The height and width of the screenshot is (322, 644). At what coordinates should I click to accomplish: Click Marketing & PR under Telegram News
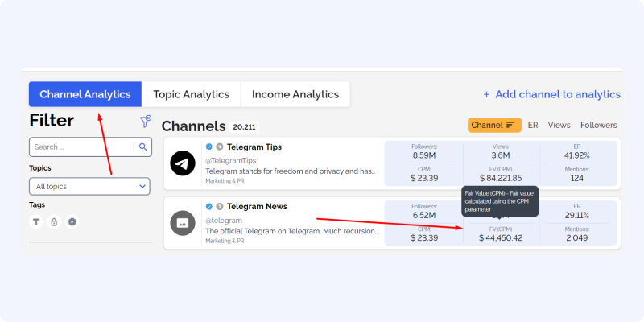coord(225,241)
